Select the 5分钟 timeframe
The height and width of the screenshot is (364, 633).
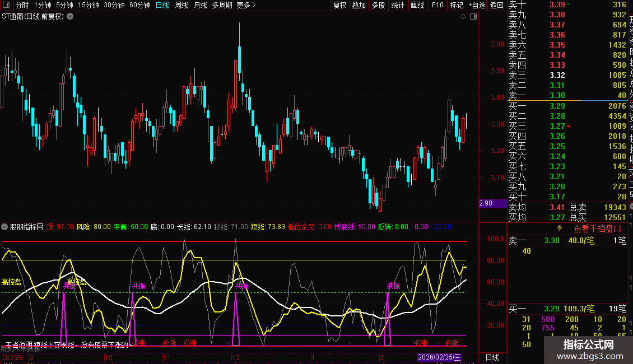65,5
